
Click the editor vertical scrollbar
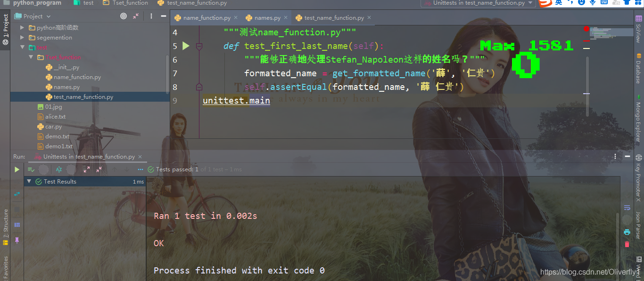coord(587,86)
